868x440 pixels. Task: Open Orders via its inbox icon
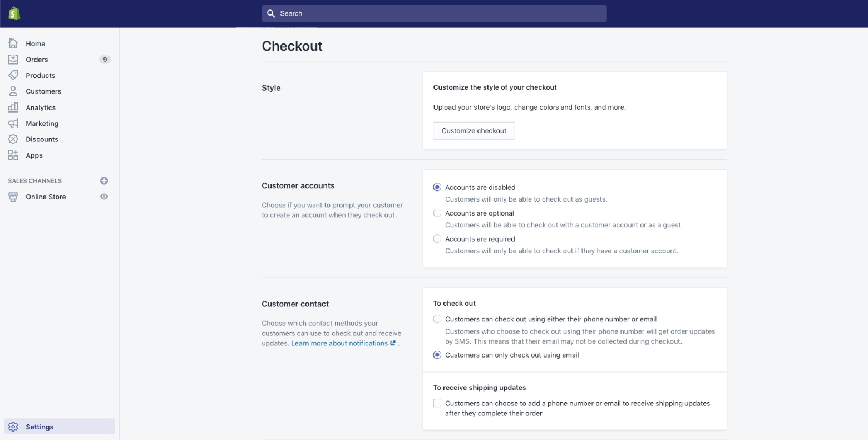click(x=13, y=60)
